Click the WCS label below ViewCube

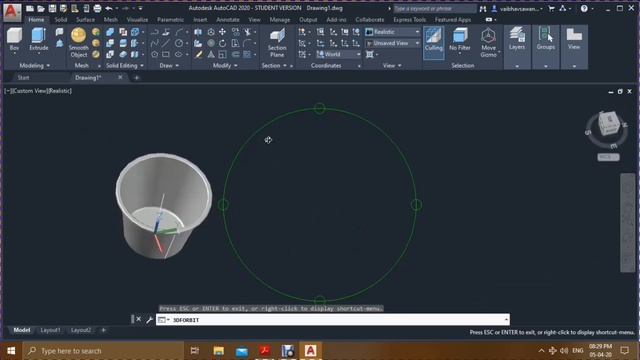[x=608, y=157]
